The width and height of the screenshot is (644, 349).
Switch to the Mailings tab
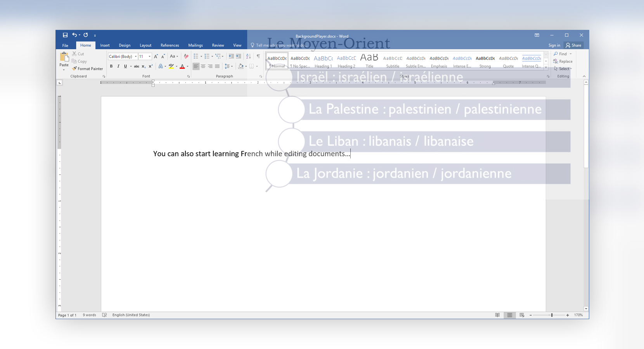tap(196, 45)
